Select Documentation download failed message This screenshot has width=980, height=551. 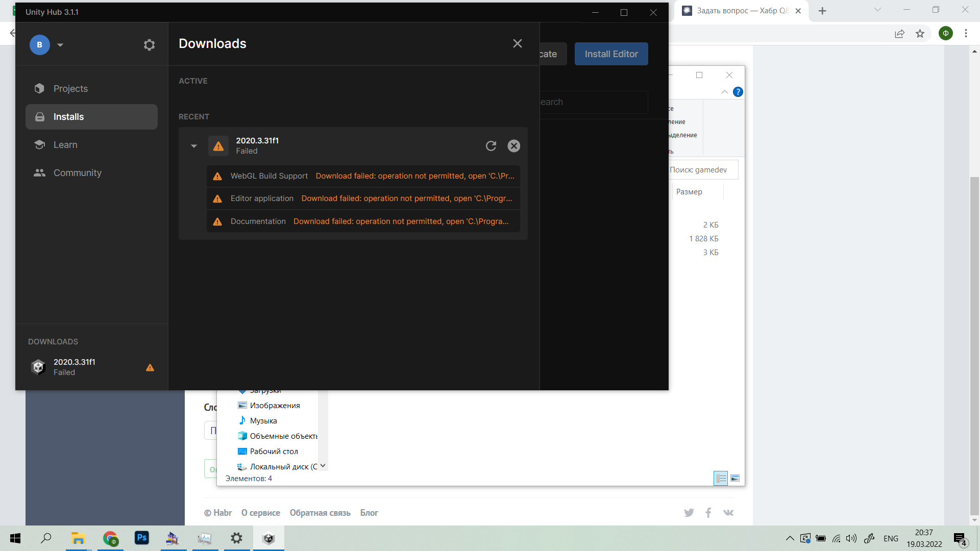click(x=401, y=221)
